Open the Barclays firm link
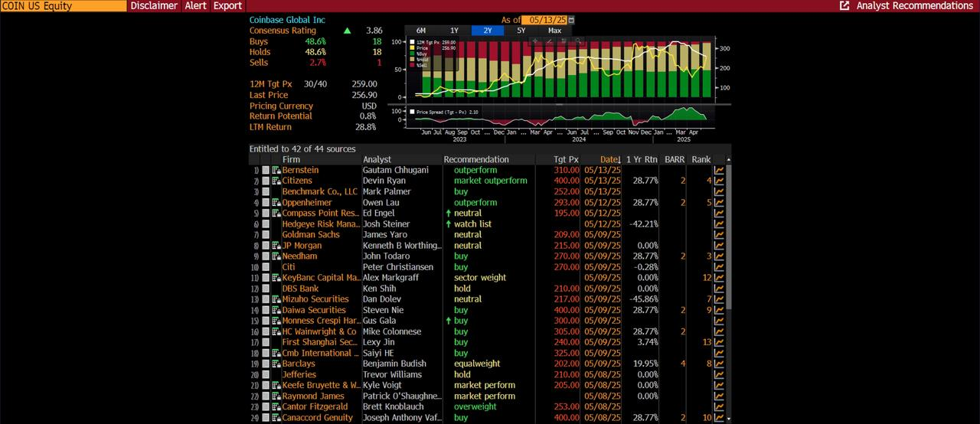 point(299,364)
